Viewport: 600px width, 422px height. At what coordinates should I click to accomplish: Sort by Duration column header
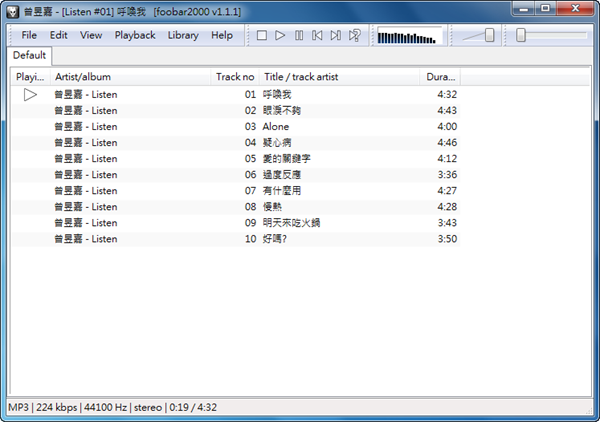point(440,77)
